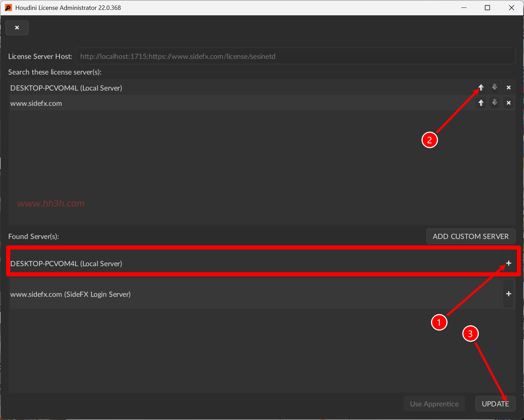The height and width of the screenshot is (420, 524).
Task: Click the Houdini app icon in title bar
Action: pyautogui.click(x=8, y=7)
